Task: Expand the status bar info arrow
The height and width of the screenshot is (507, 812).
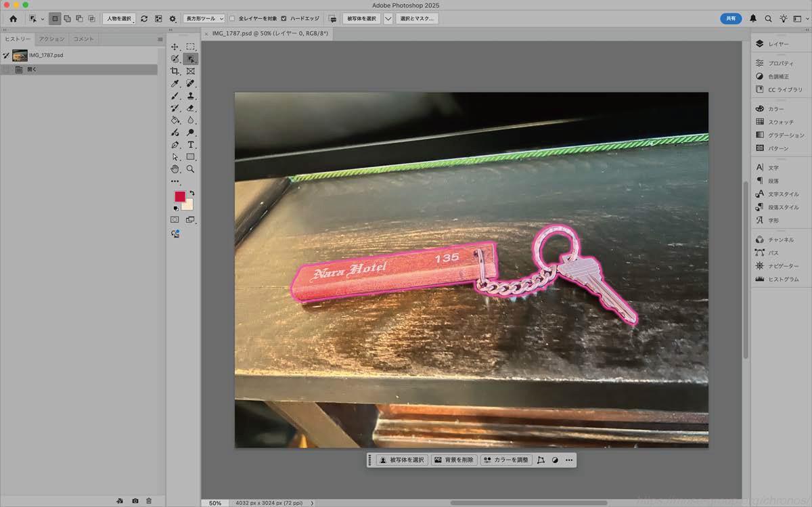Action: [312, 503]
